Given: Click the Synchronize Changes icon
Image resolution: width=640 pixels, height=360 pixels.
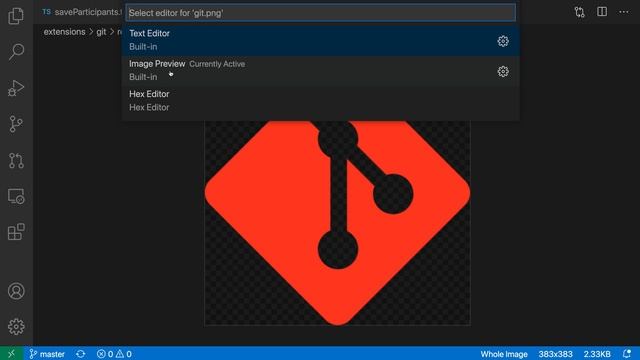Looking at the screenshot, I should click(x=81, y=354).
